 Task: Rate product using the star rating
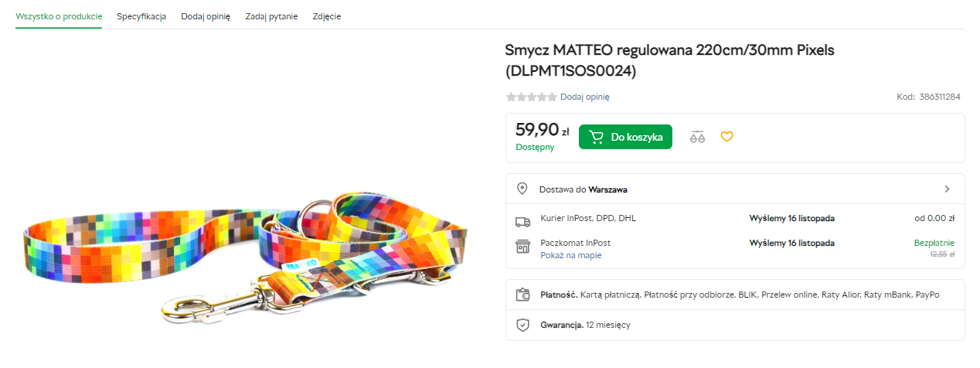[531, 97]
